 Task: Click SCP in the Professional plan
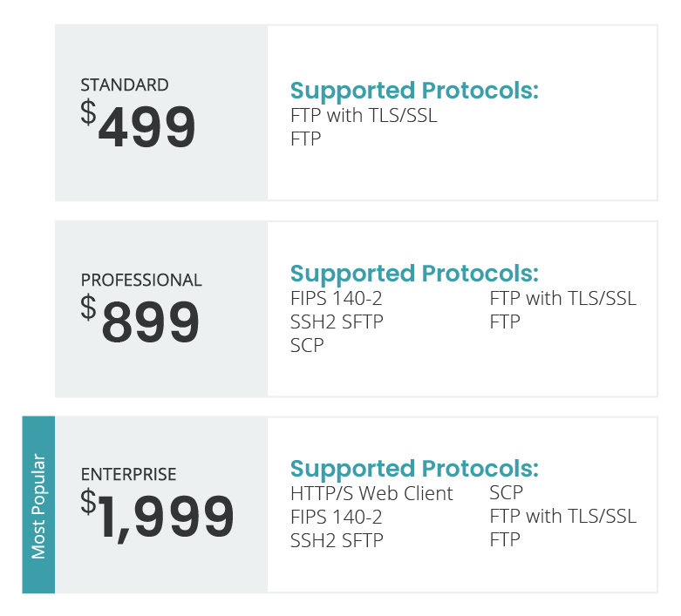(x=307, y=345)
